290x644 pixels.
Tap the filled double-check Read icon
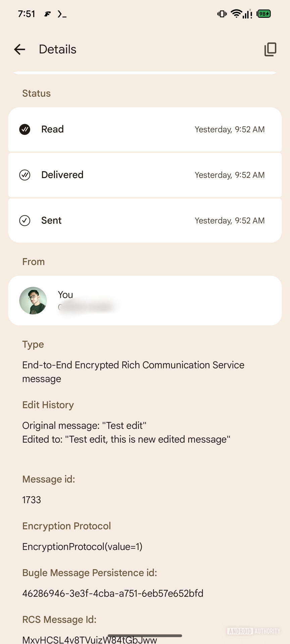[25, 129]
